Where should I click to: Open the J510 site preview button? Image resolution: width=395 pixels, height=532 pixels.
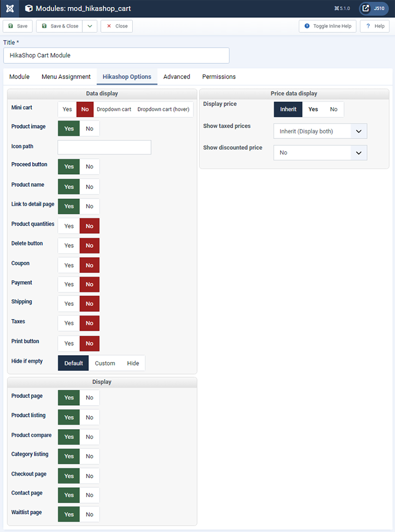374,8
